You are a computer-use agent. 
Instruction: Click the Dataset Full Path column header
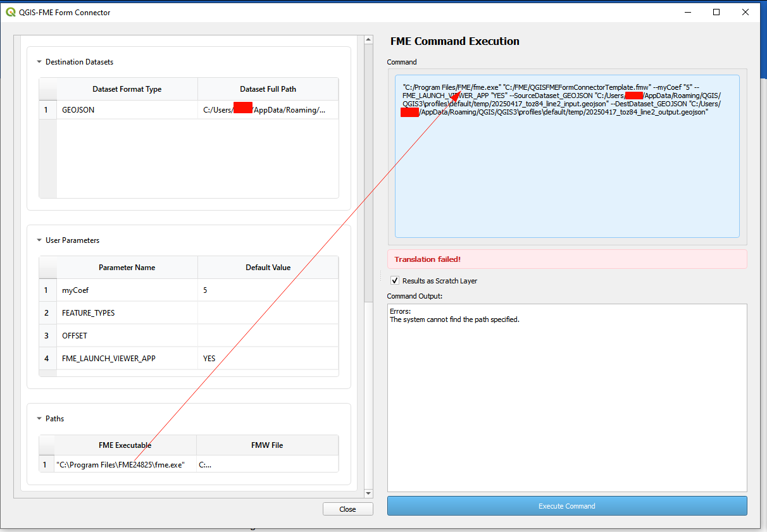268,89
